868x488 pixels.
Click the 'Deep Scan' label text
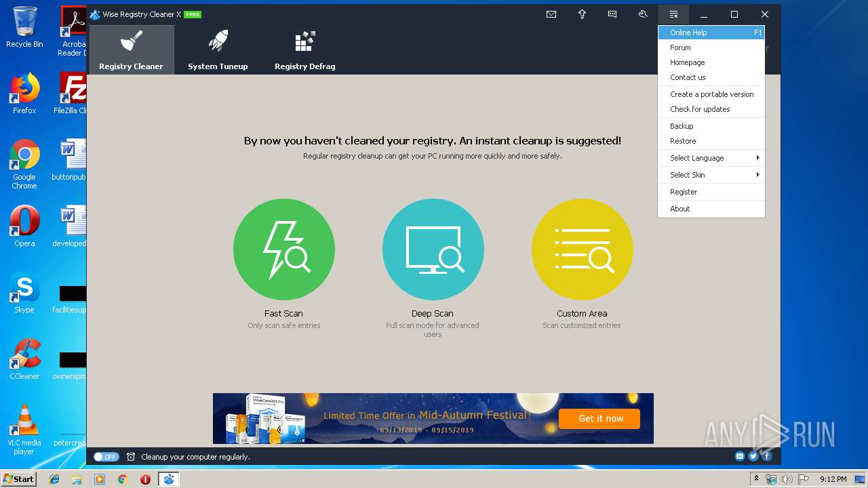point(433,313)
